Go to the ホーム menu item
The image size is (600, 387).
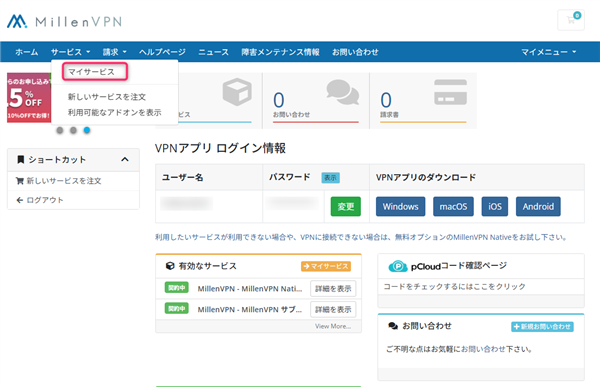tap(26, 52)
